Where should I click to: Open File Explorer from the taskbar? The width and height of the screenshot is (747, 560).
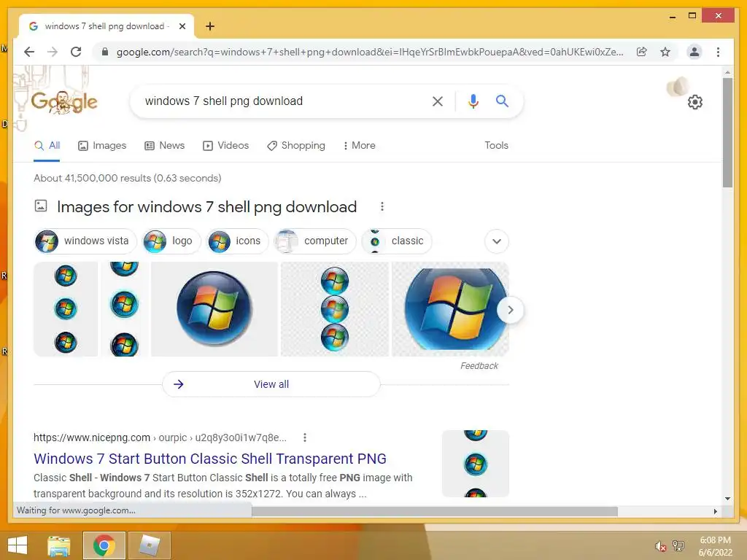click(x=59, y=545)
